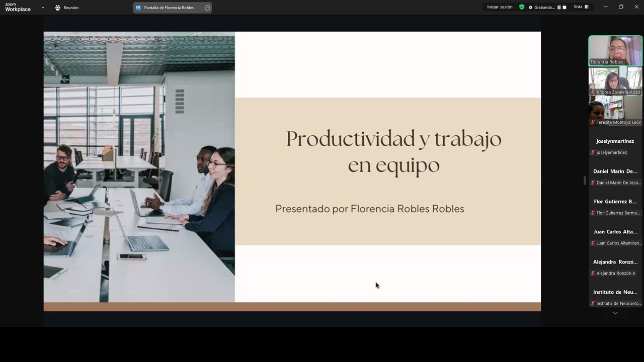Select Andrea Zavaleta-Abad video thumbnail
This screenshot has height=362, width=644.
pyautogui.click(x=615, y=80)
